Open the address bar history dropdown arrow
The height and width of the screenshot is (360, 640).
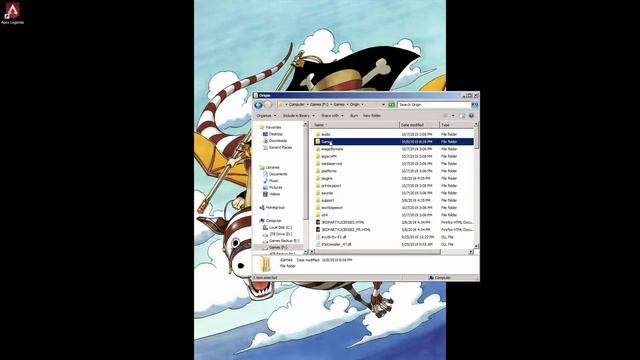tap(383, 105)
